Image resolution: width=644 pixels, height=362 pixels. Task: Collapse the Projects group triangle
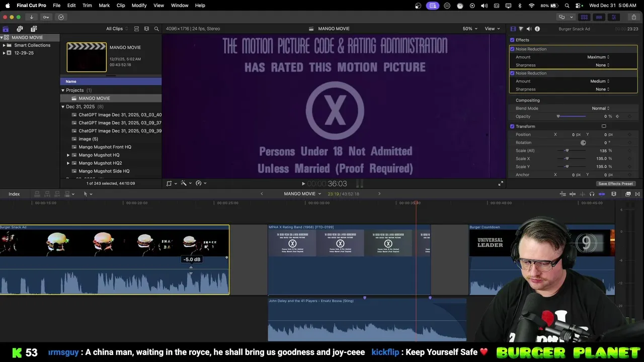[x=63, y=90]
